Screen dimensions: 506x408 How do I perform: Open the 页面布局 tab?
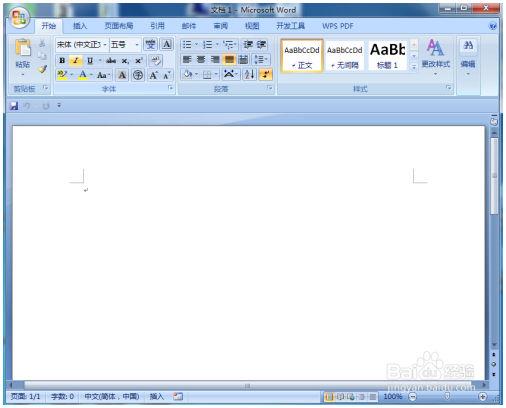tap(119, 26)
